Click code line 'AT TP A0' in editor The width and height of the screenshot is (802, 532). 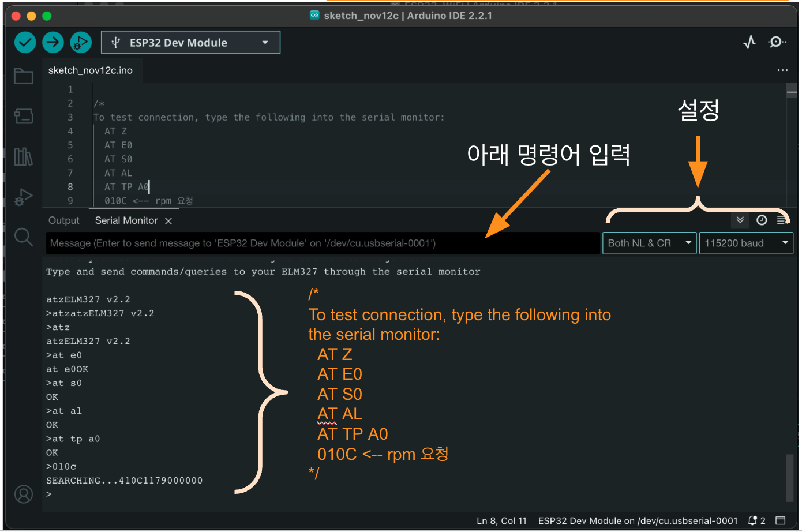(x=127, y=187)
